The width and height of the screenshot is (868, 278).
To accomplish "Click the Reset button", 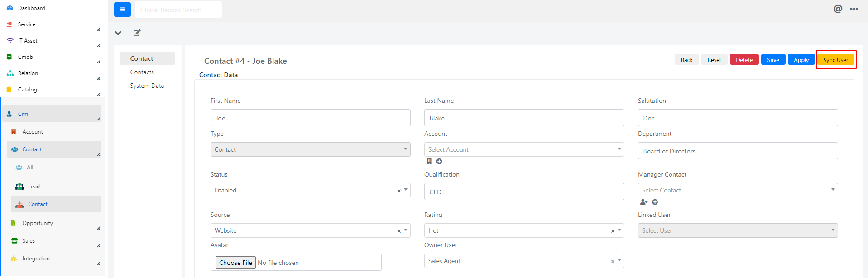I will (715, 60).
